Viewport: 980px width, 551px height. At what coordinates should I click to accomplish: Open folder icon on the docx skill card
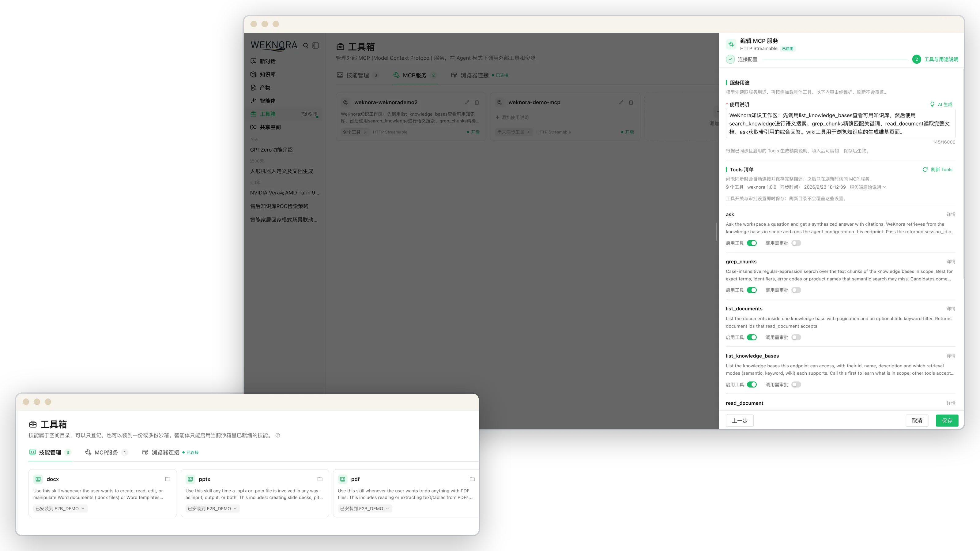168,479
